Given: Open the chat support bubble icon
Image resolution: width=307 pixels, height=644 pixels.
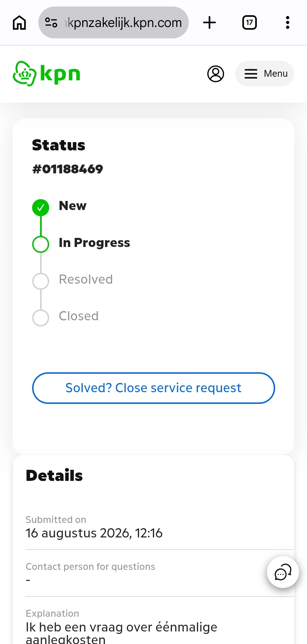Looking at the screenshot, I should pyautogui.click(x=283, y=572).
